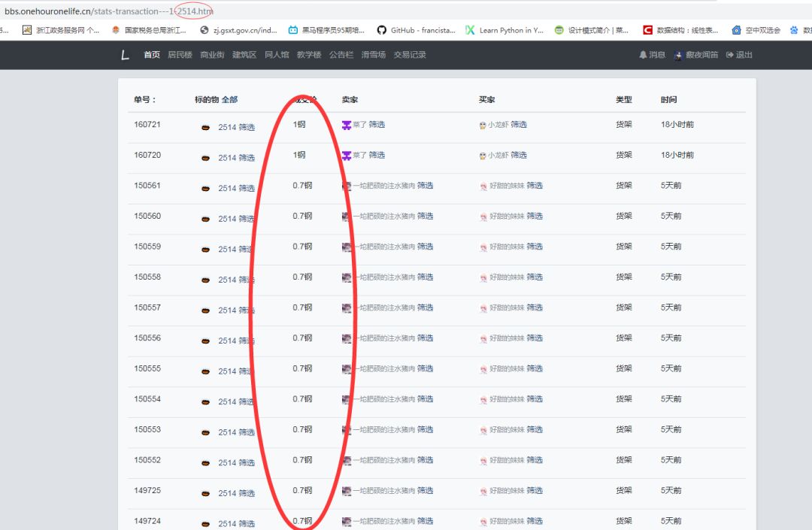Click seller avatar 菜了 in row 160720
Image resolution: width=812 pixels, height=530 pixels.
pyautogui.click(x=347, y=156)
